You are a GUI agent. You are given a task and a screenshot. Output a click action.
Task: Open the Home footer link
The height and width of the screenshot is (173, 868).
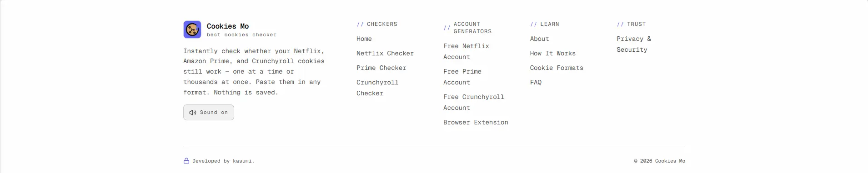point(364,39)
